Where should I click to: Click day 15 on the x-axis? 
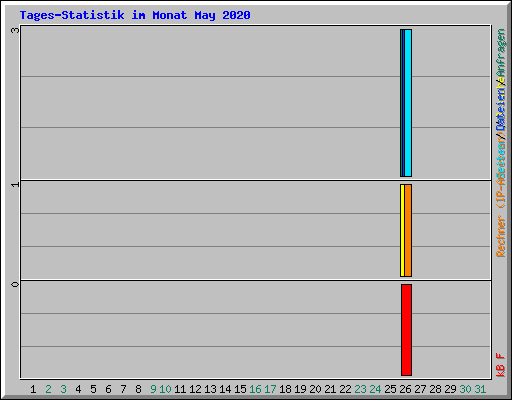point(240,389)
